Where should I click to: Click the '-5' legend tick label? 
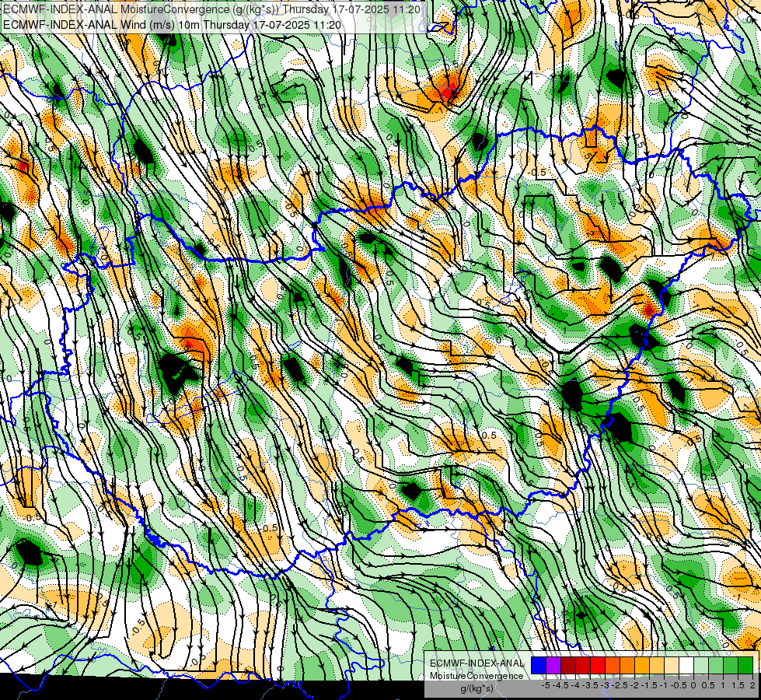[x=546, y=685]
